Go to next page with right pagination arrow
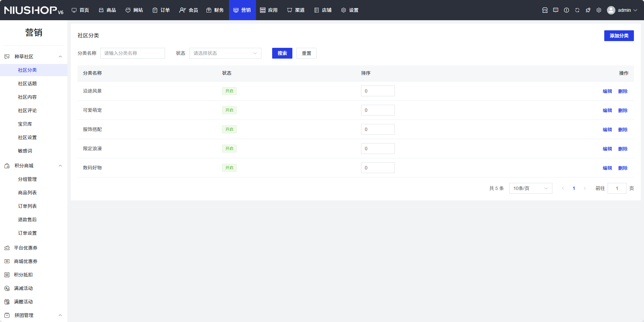Image resolution: width=644 pixels, height=322 pixels. point(585,188)
